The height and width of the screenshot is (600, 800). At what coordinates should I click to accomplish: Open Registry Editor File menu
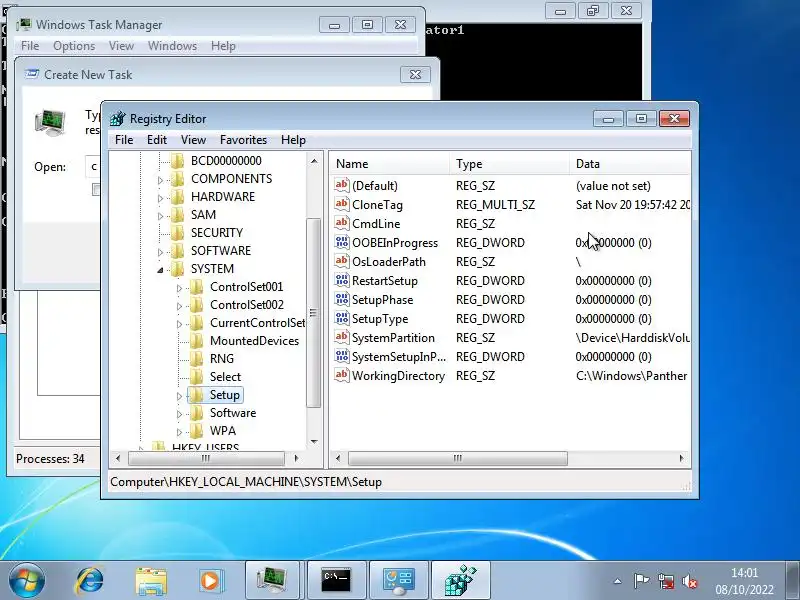click(124, 140)
